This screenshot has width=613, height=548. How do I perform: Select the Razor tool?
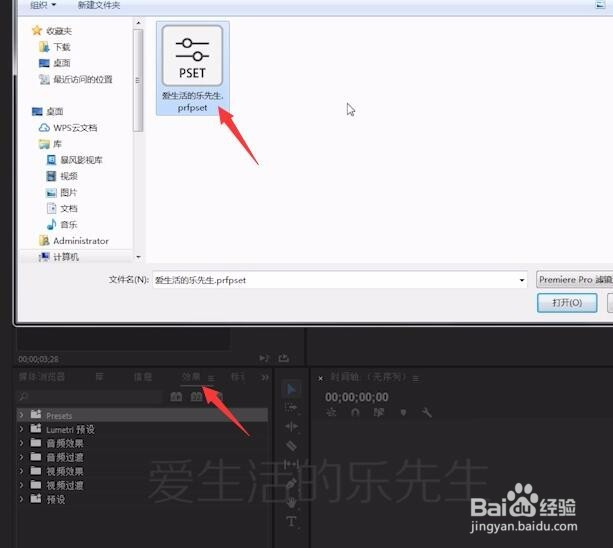(291, 445)
